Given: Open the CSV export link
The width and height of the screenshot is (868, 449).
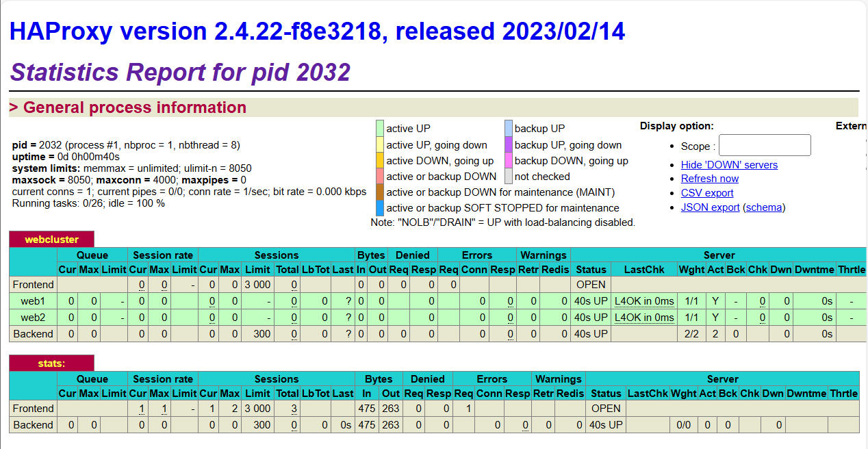Looking at the screenshot, I should (x=707, y=193).
